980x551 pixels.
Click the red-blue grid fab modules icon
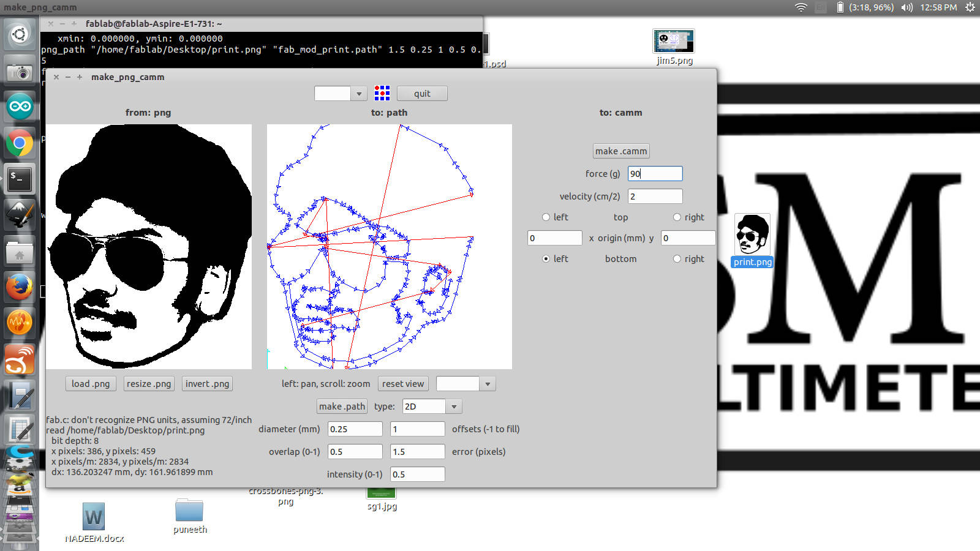pyautogui.click(x=382, y=93)
